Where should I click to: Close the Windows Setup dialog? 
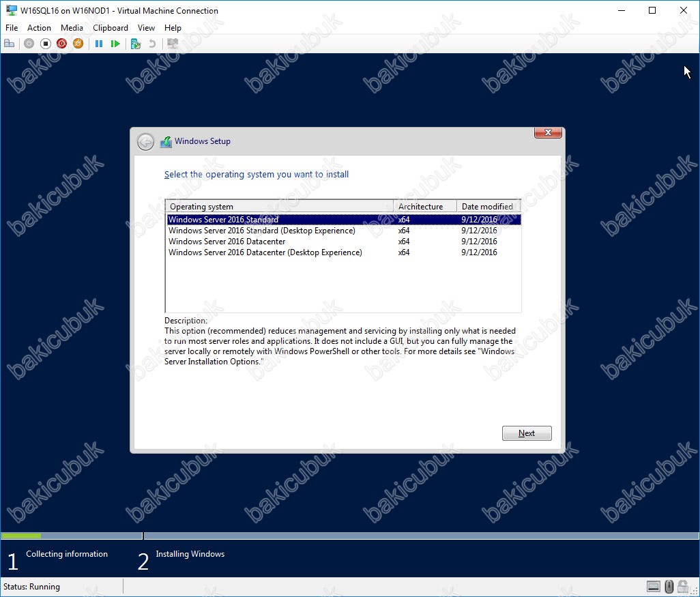tap(548, 132)
